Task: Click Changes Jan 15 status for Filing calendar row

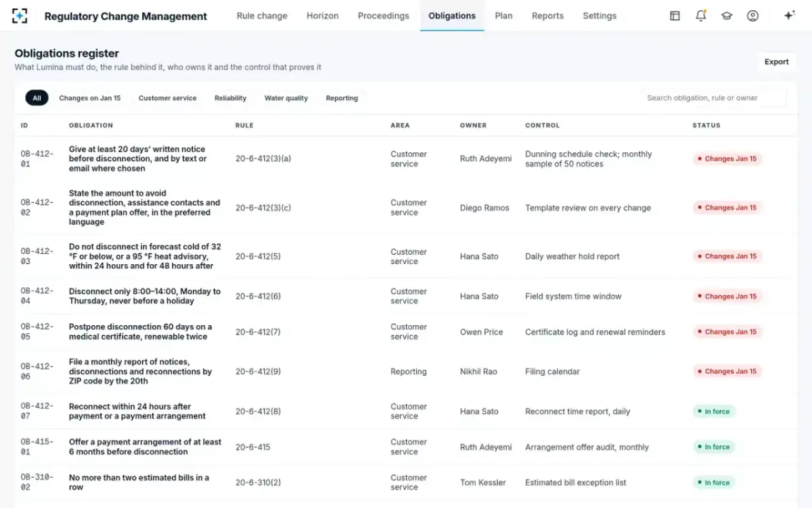Action: (x=727, y=371)
